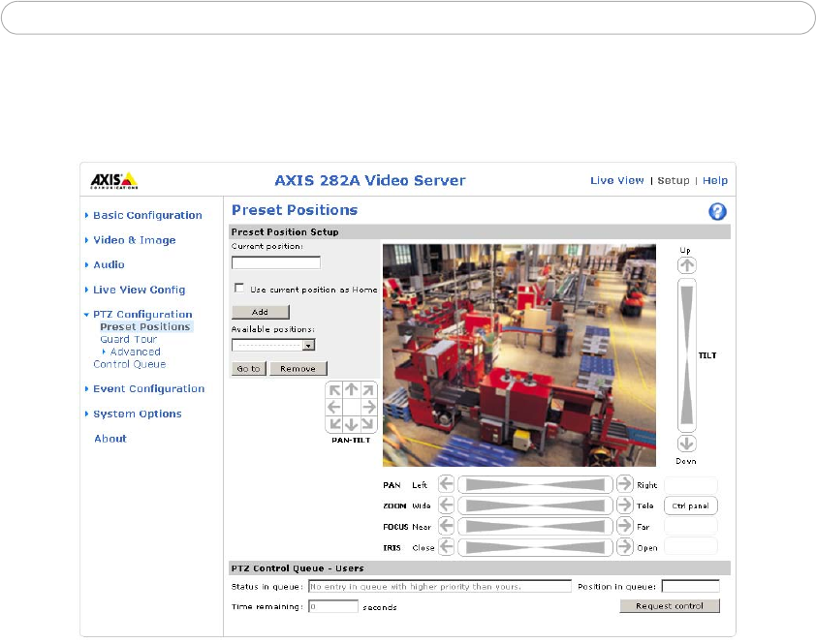Expand the Basic Configuration section

coord(147,215)
